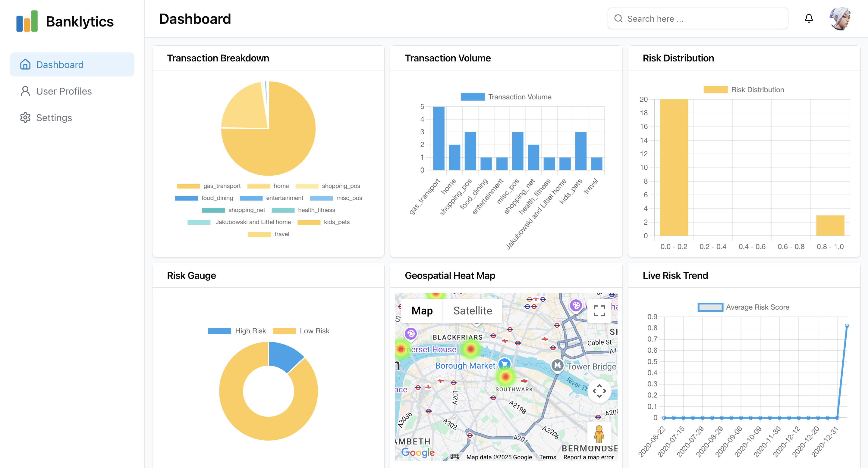
Task: Click the Street View pegman icon
Action: [599, 434]
